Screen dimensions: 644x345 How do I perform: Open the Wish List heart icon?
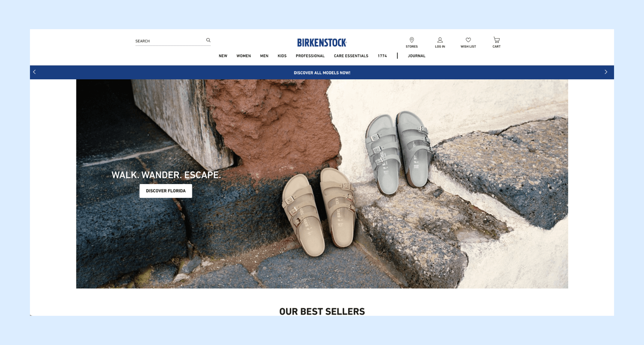point(468,40)
